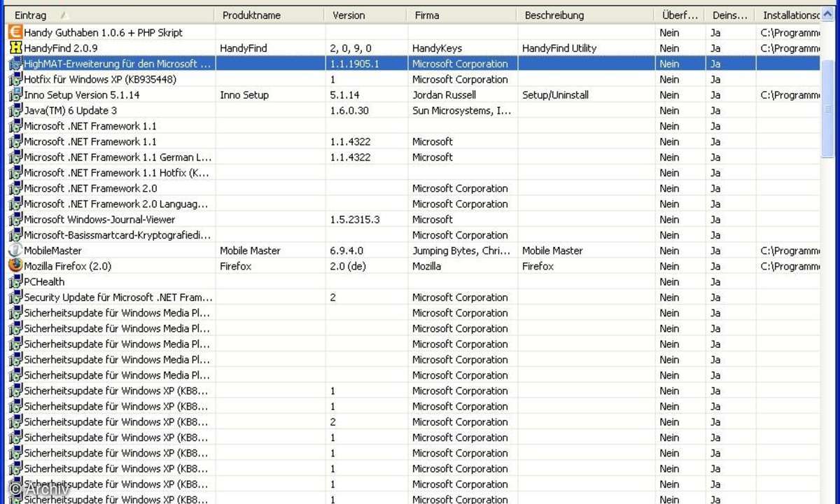Click the Handy Guthaben orange icon
The image size is (840, 504).
[15, 32]
